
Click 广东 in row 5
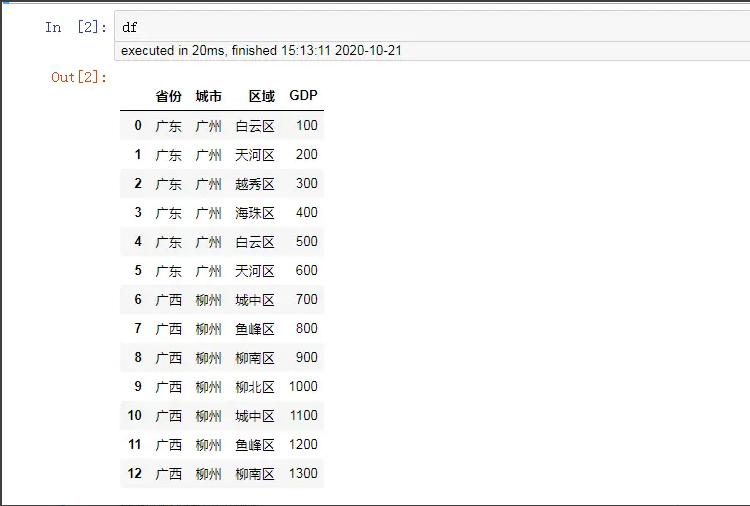click(168, 271)
